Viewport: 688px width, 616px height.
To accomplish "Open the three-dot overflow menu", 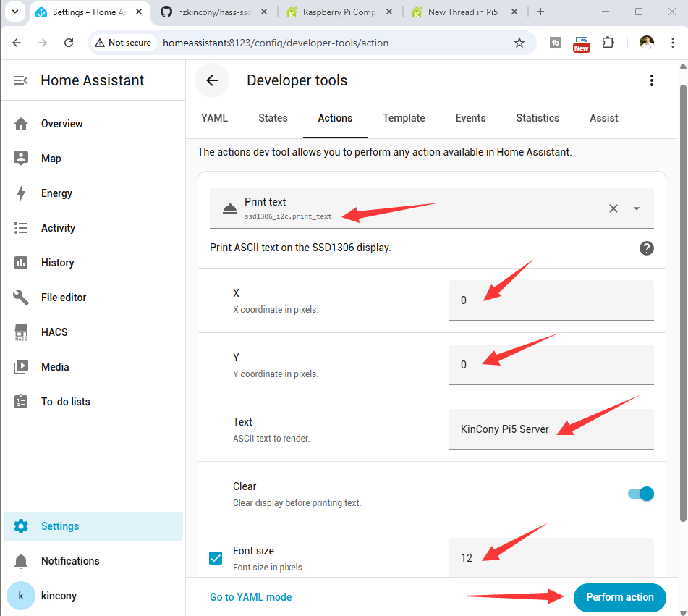I will click(651, 80).
